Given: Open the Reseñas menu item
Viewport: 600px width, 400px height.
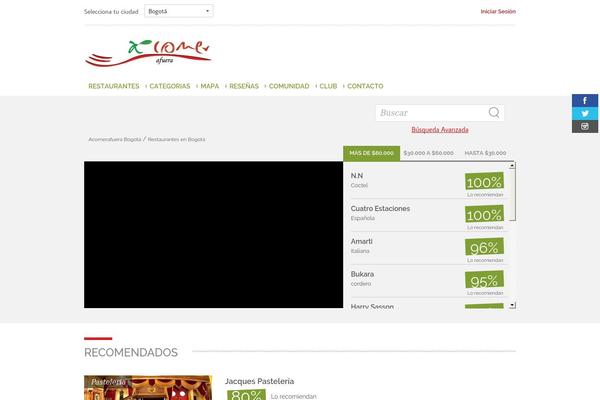Looking at the screenshot, I should point(244,86).
